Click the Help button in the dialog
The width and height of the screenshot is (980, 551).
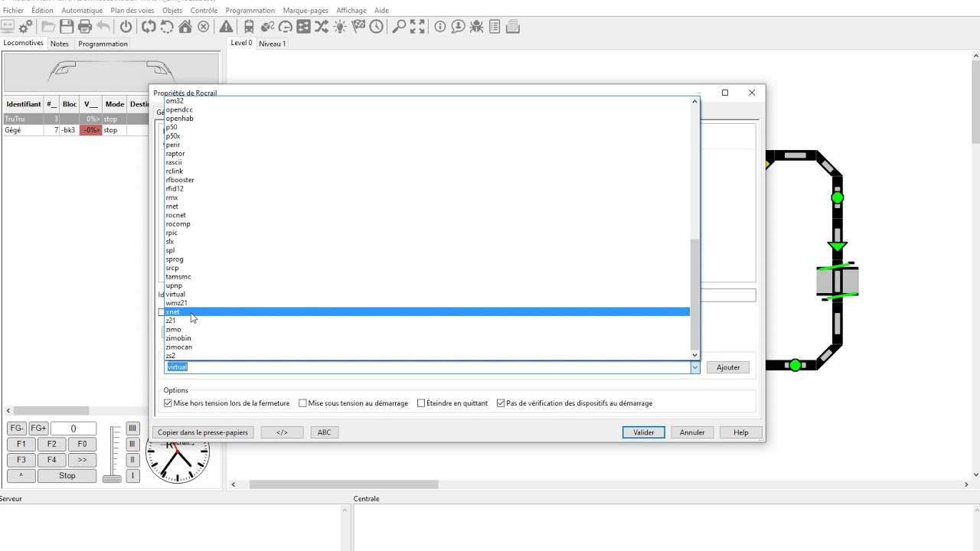pyautogui.click(x=741, y=432)
